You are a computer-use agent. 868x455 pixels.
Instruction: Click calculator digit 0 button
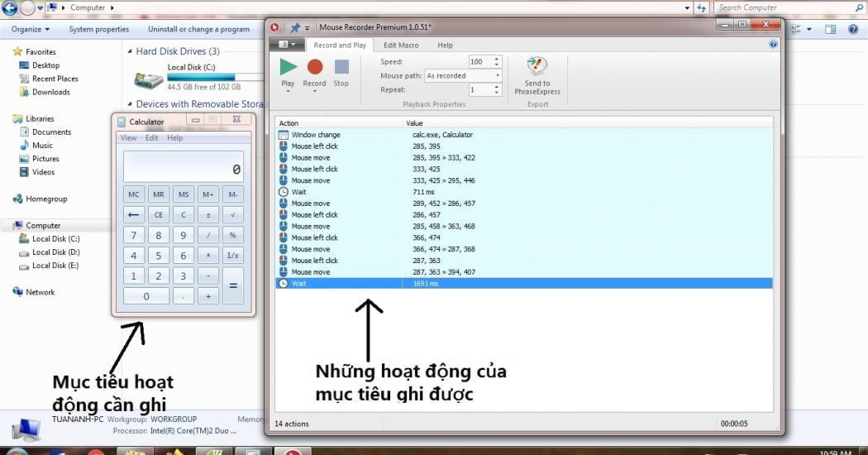point(146,296)
